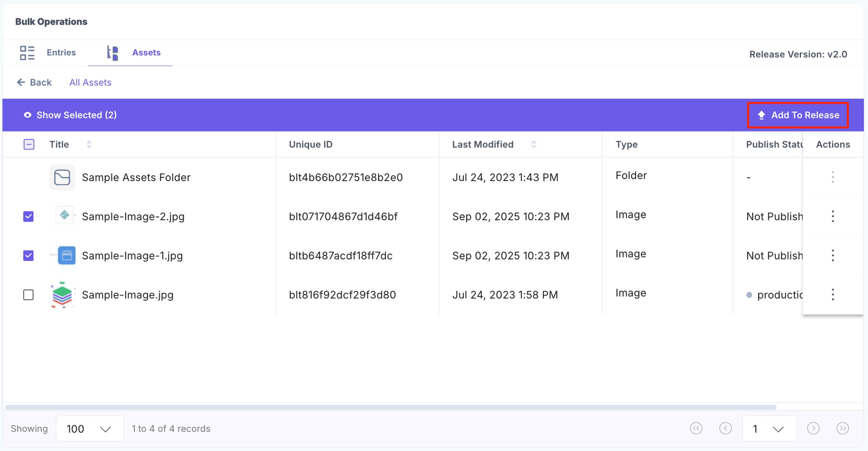Click the Back link
Image resolution: width=868 pixels, height=451 pixels.
[x=34, y=82]
